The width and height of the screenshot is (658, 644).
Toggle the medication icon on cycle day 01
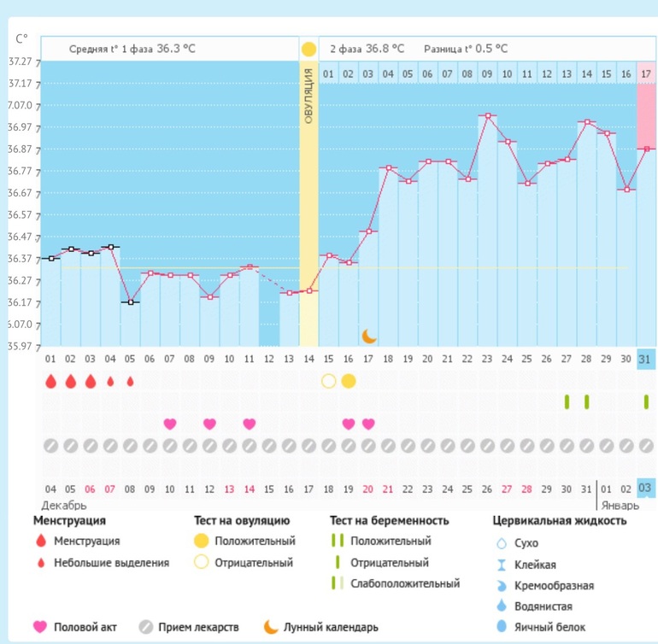pyautogui.click(x=50, y=445)
